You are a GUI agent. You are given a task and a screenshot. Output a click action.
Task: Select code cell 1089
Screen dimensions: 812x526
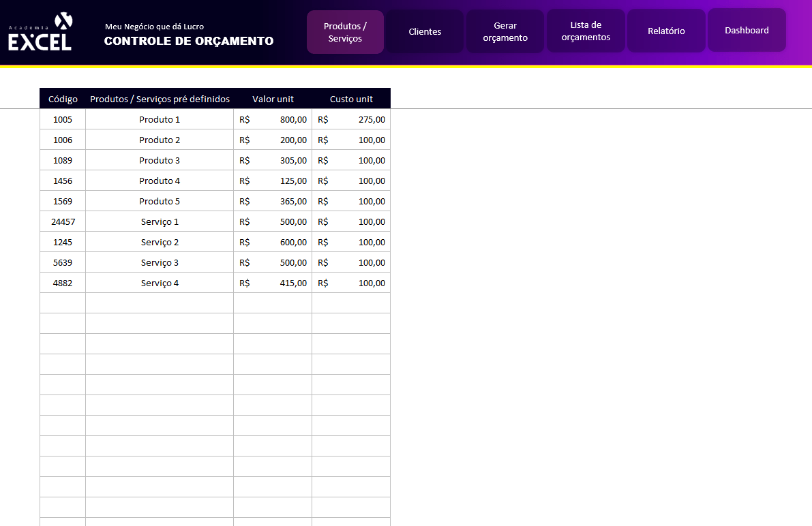(63, 161)
